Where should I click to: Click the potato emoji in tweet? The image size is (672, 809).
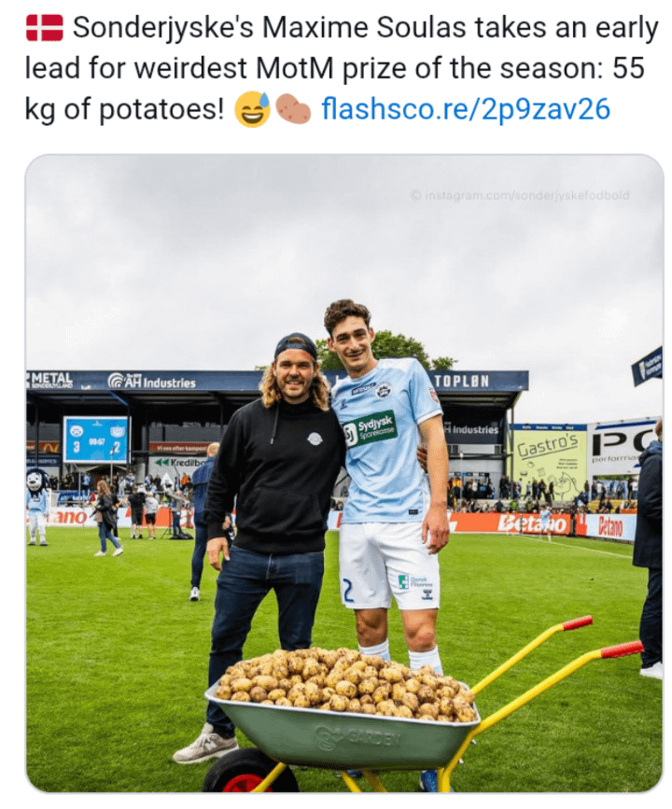[293, 110]
